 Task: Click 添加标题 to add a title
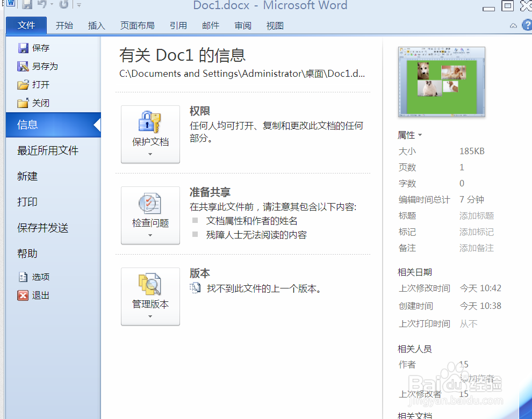pos(476,216)
